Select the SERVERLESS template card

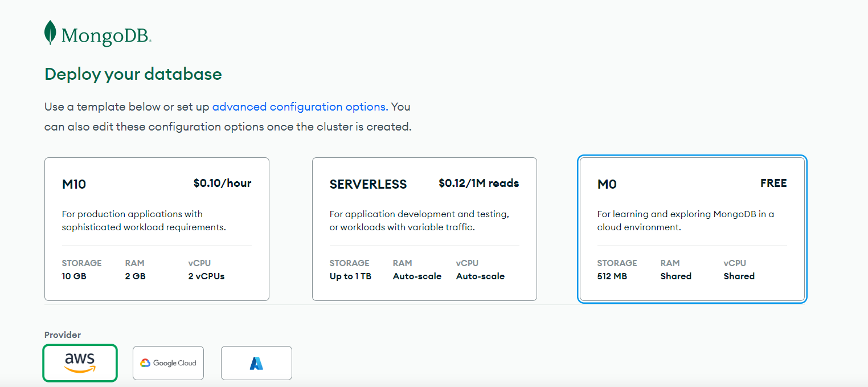pyautogui.click(x=424, y=229)
